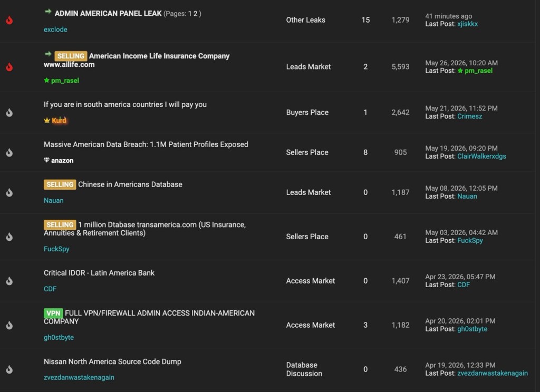The height and width of the screenshot is (392, 540).
Task: Open ADMIN AMERICAN PANEL LEAK thread
Action: 108,13
